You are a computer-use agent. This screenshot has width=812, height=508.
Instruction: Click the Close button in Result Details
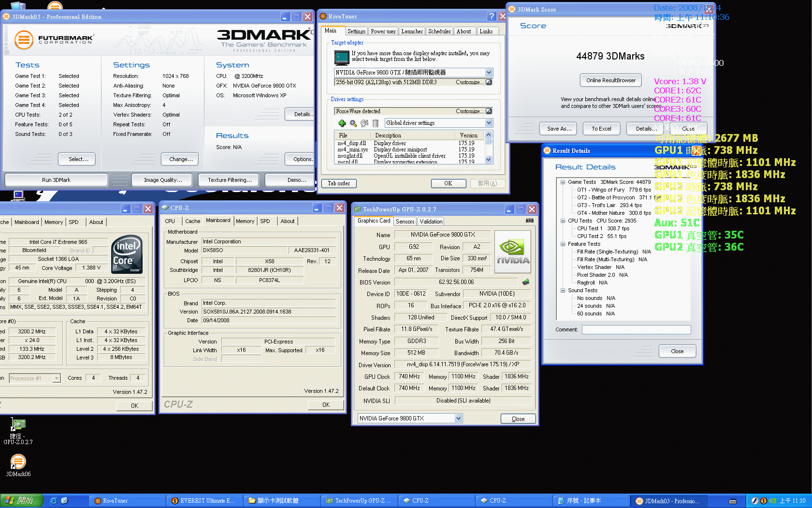click(x=677, y=351)
